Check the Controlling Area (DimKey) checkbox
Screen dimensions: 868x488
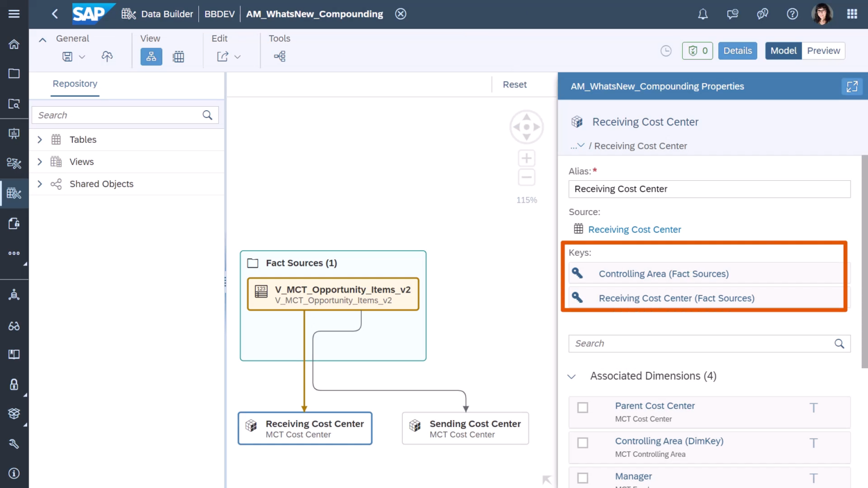click(583, 443)
